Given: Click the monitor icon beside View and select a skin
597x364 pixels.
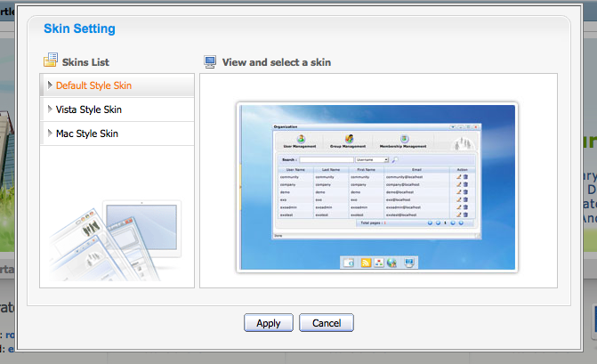Looking at the screenshot, I should (210, 61).
